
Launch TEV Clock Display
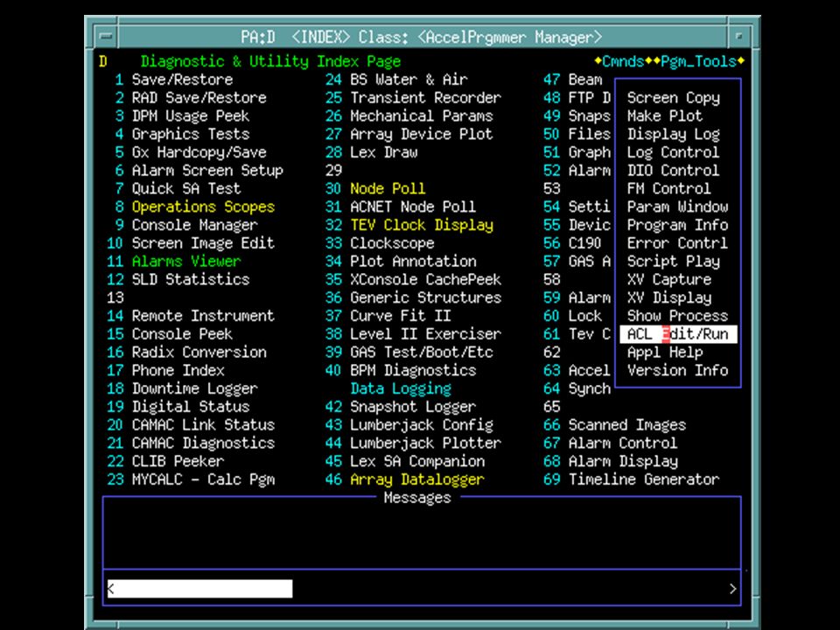[421, 225]
